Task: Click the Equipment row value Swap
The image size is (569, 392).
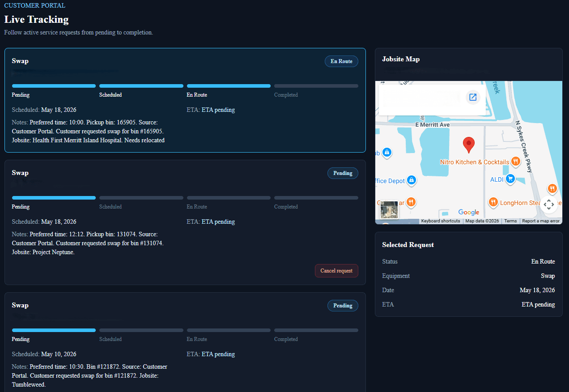Action: pyautogui.click(x=548, y=276)
